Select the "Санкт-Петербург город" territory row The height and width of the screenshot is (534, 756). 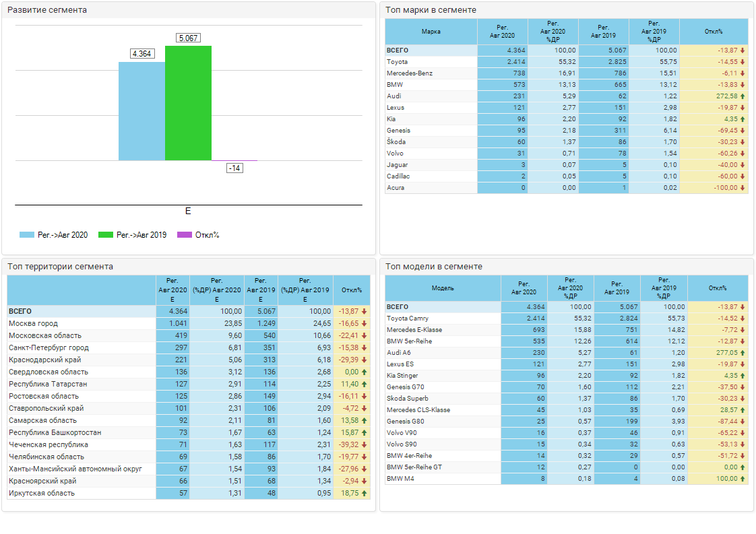[189, 348]
